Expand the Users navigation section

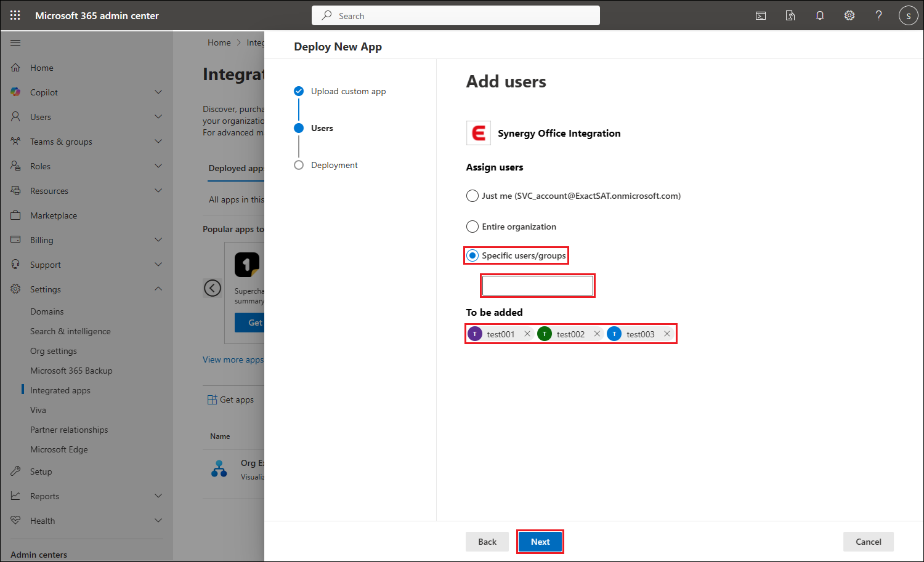pos(158,117)
